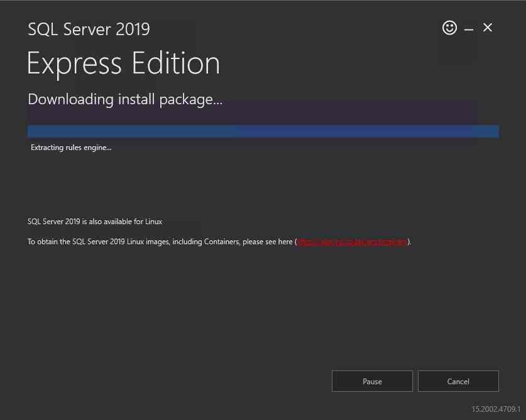Minimize the SQL Server installer window
The image size is (526, 420).
pos(469,30)
